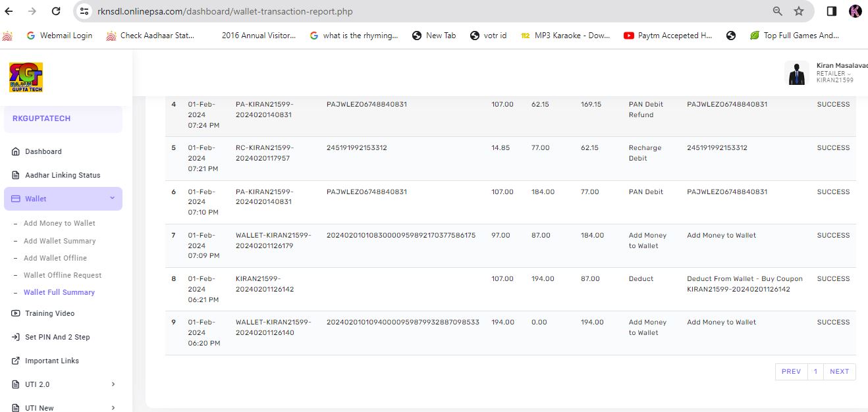Image resolution: width=868 pixels, height=412 pixels.
Task: Go to the NEXT page
Action: [x=839, y=372]
